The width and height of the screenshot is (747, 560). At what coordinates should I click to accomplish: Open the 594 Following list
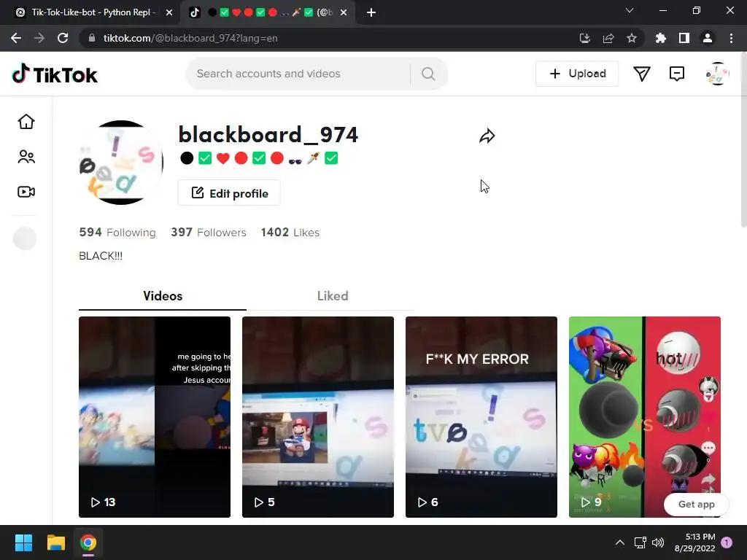tap(117, 233)
